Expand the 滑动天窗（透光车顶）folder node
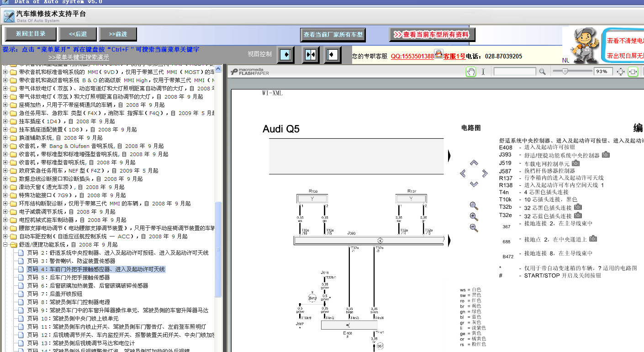 pos(5,187)
